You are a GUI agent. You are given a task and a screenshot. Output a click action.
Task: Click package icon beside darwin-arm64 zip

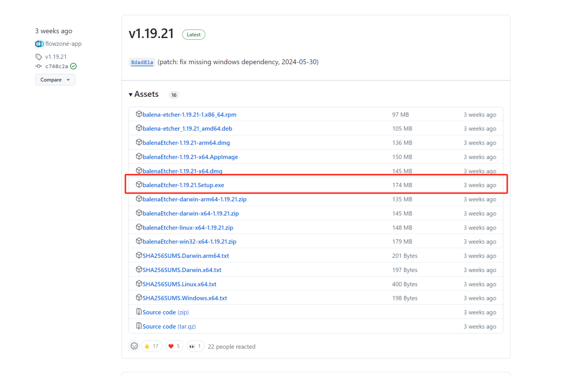(139, 199)
